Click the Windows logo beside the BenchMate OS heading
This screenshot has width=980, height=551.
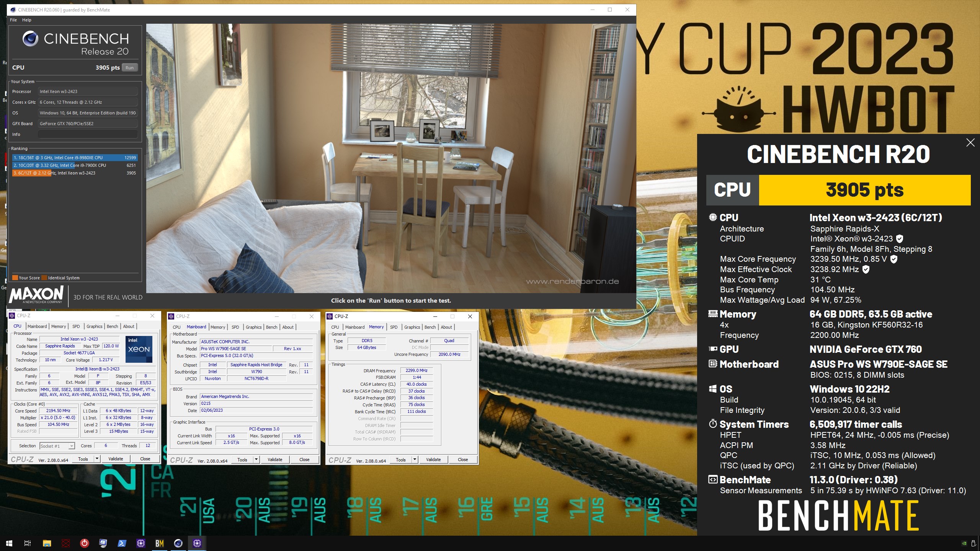point(713,389)
